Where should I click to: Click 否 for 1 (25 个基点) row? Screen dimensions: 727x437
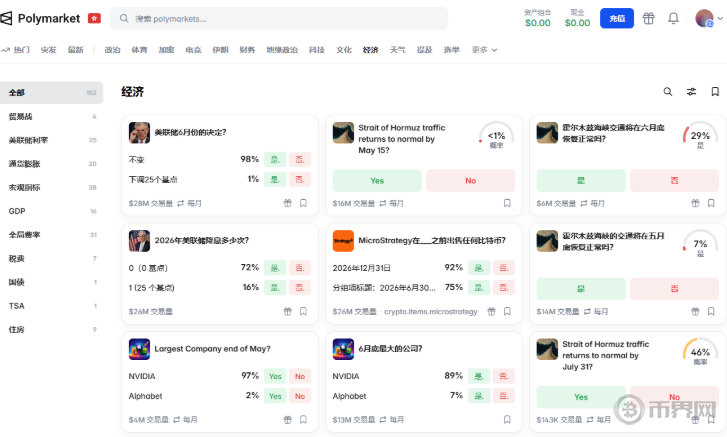point(300,287)
